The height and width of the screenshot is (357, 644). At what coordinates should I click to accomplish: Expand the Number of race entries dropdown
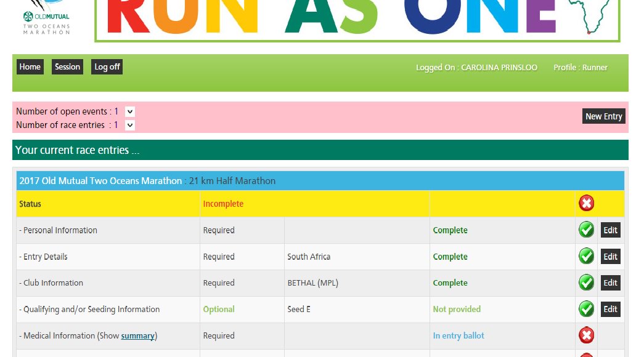(130, 125)
